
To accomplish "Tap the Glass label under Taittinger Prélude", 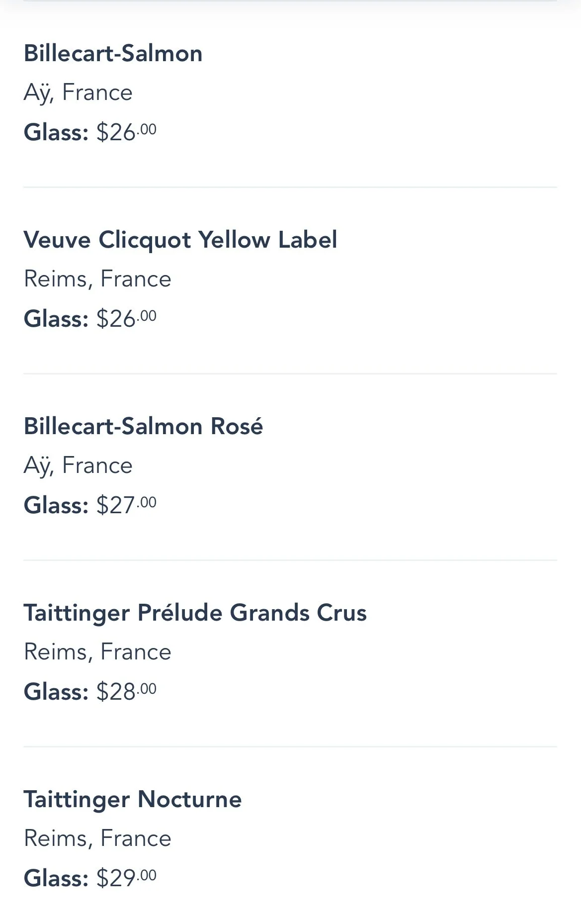I will point(56,692).
